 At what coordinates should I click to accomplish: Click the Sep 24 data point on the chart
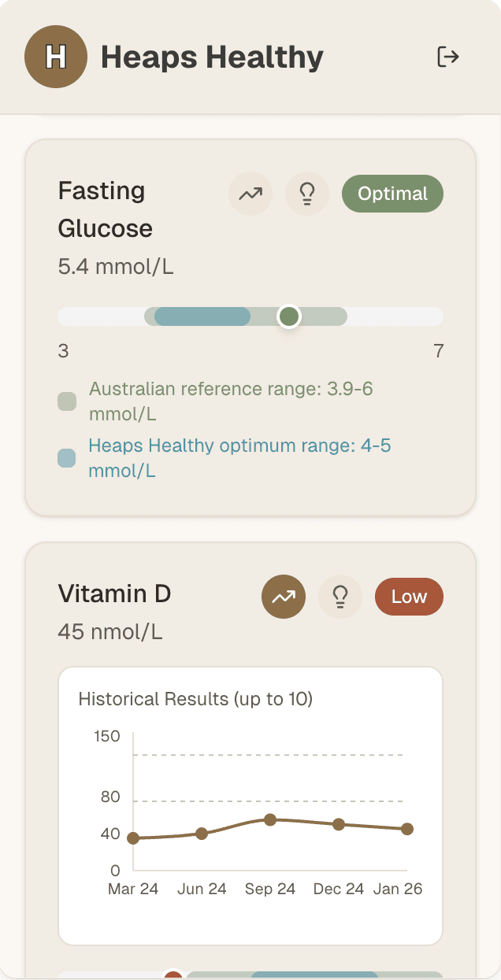[x=270, y=819]
